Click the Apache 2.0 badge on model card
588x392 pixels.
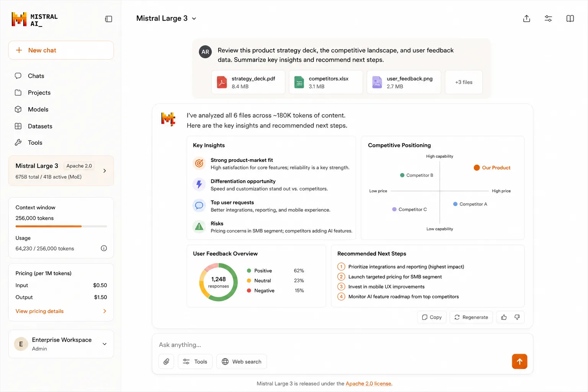click(79, 166)
